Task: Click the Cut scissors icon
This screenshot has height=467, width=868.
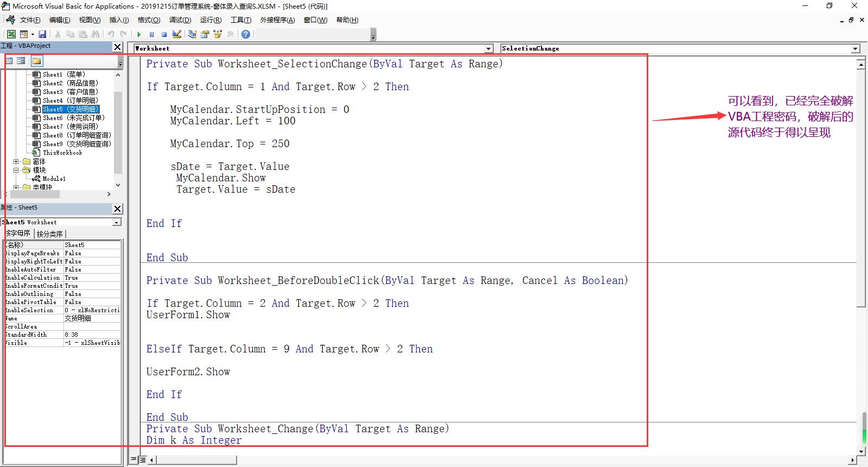Action: [x=58, y=34]
